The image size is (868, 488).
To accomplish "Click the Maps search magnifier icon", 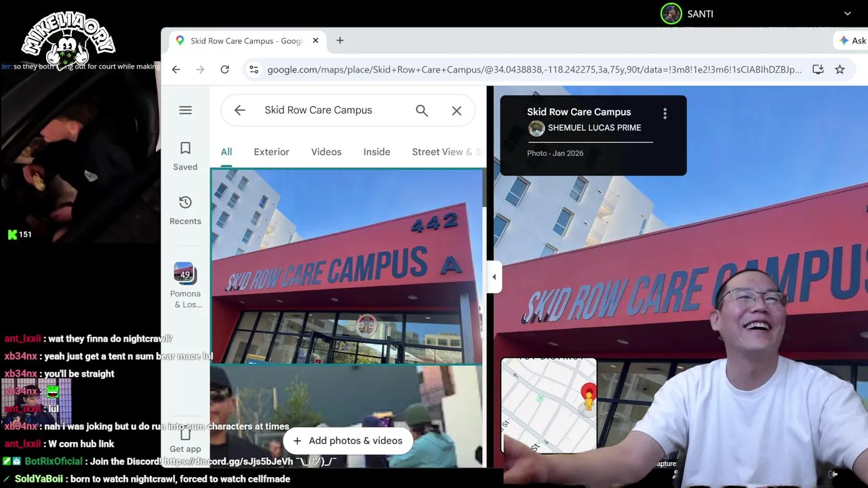I will click(x=422, y=110).
